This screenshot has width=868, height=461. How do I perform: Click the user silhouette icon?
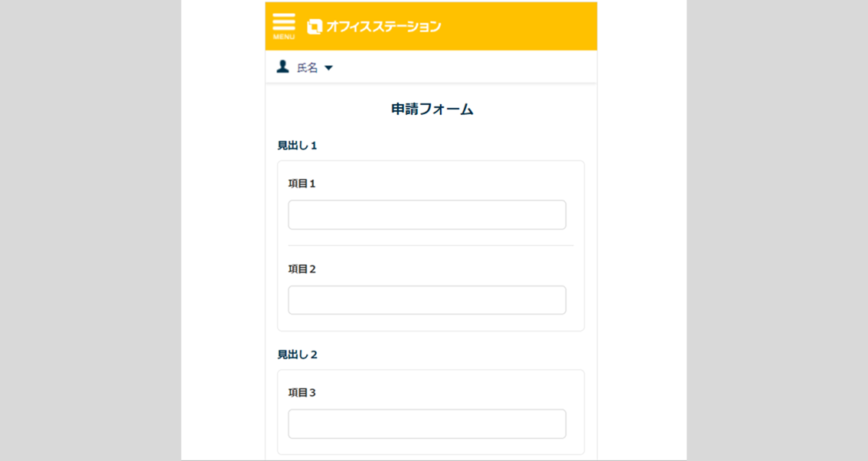pos(282,67)
